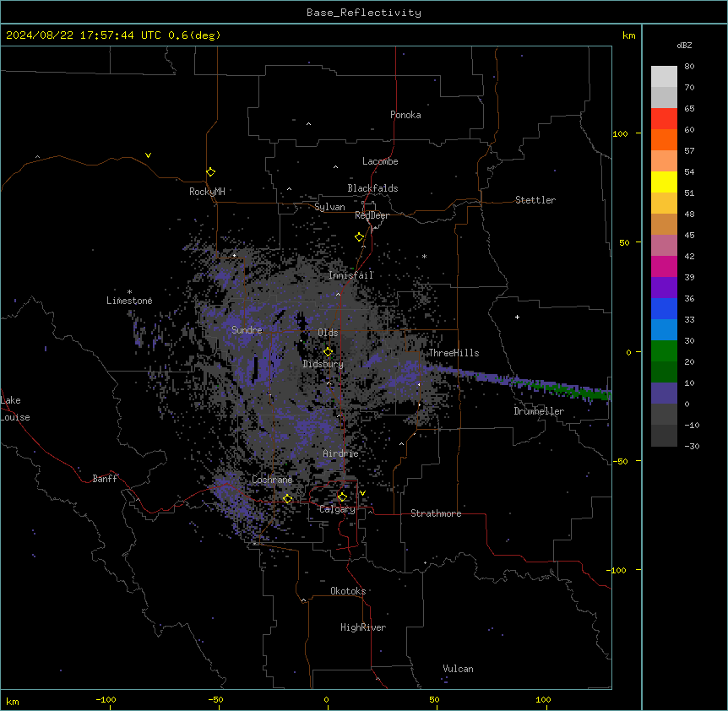Click the dark gray -10 to -30 swatch

(664, 436)
